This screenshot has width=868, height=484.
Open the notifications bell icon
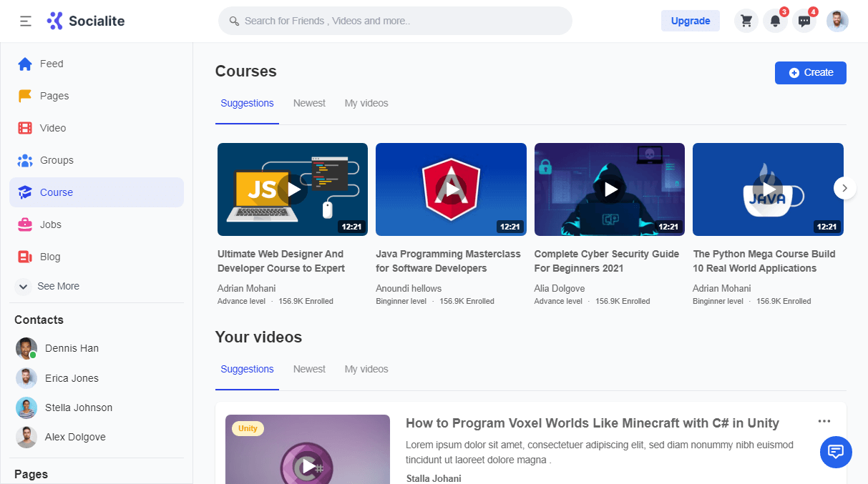point(775,21)
